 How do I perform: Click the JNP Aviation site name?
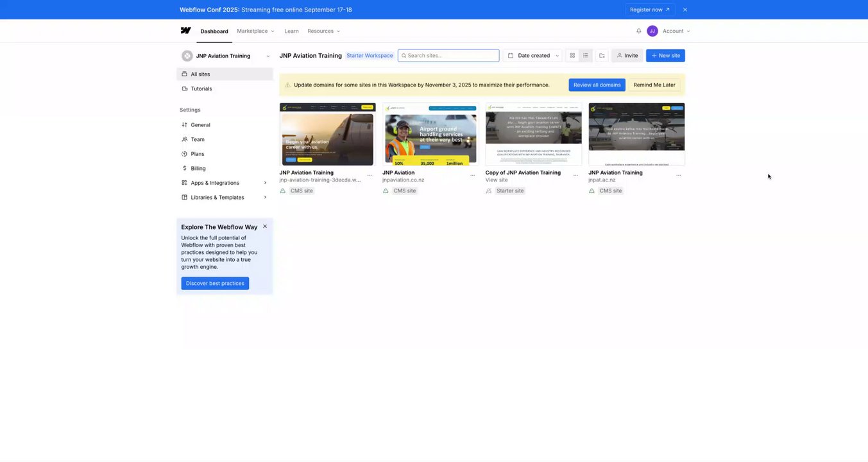[398, 173]
